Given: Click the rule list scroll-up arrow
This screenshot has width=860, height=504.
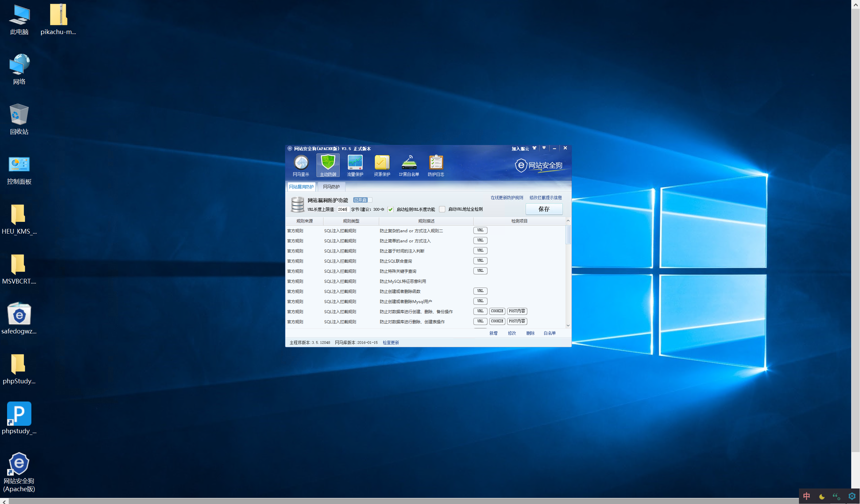Looking at the screenshot, I should (x=568, y=221).
